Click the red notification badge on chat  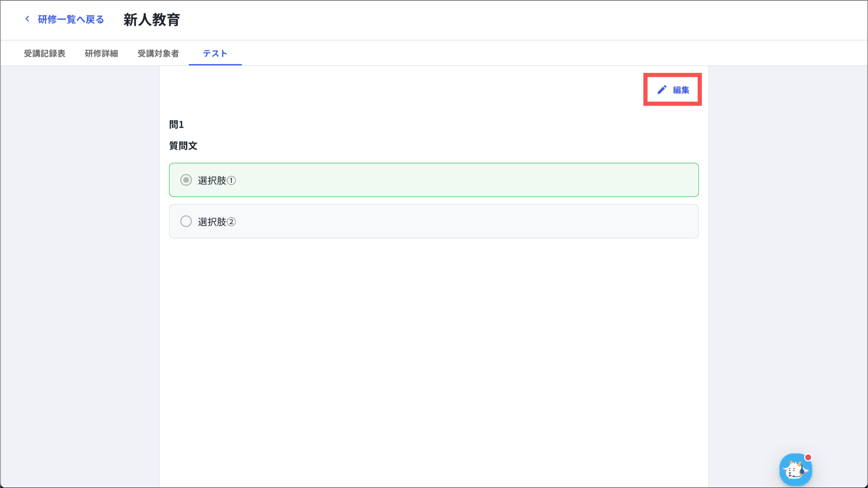click(808, 457)
